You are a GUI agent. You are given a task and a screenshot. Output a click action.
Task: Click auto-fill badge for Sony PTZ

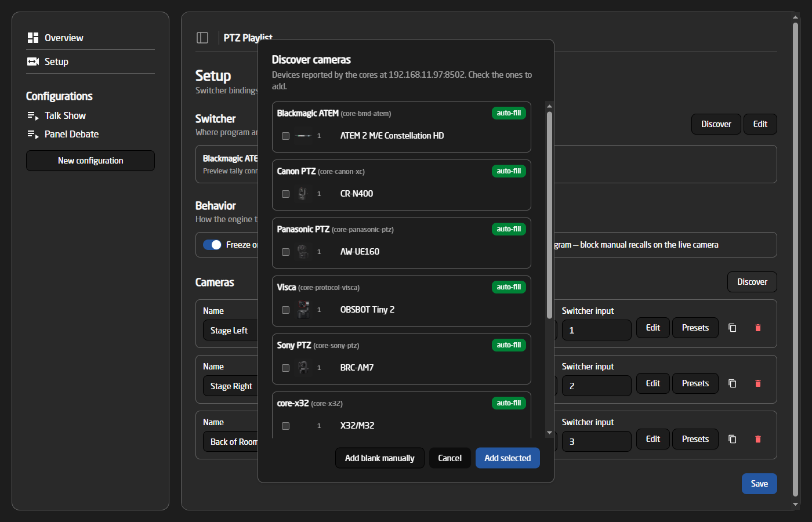click(509, 345)
